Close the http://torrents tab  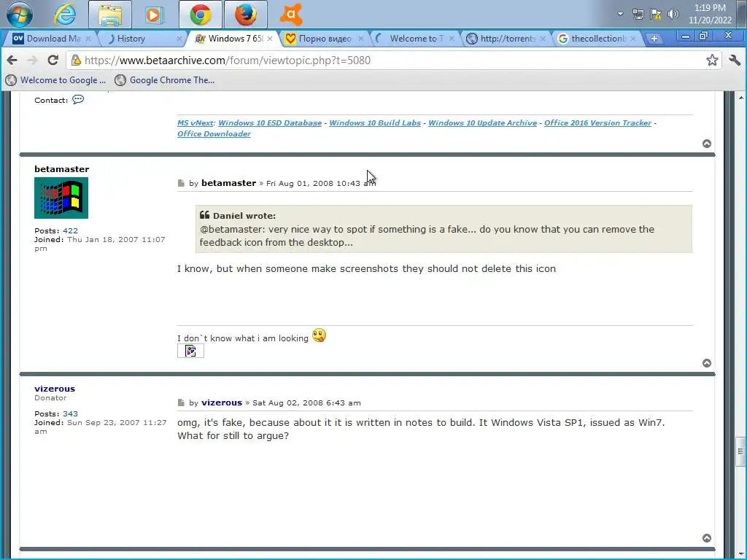pyautogui.click(x=543, y=39)
